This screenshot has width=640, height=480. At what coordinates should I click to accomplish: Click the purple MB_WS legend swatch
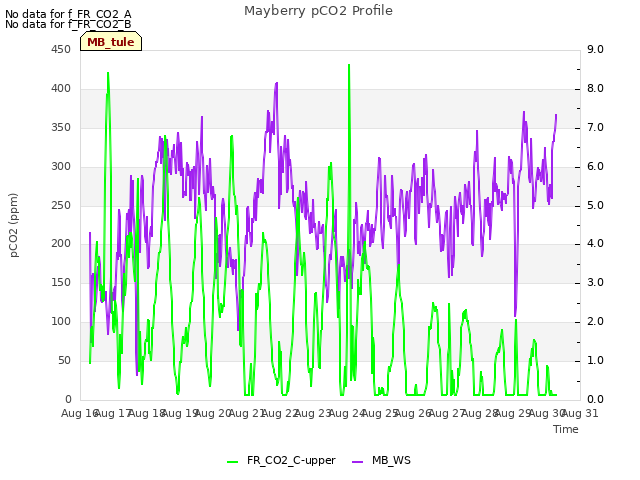click(357, 462)
